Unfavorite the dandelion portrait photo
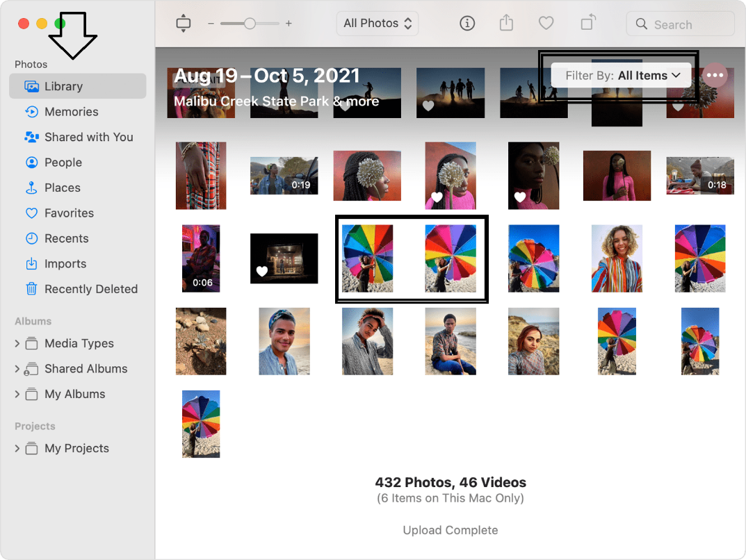Screen dimensions: 746x560 (x=437, y=197)
